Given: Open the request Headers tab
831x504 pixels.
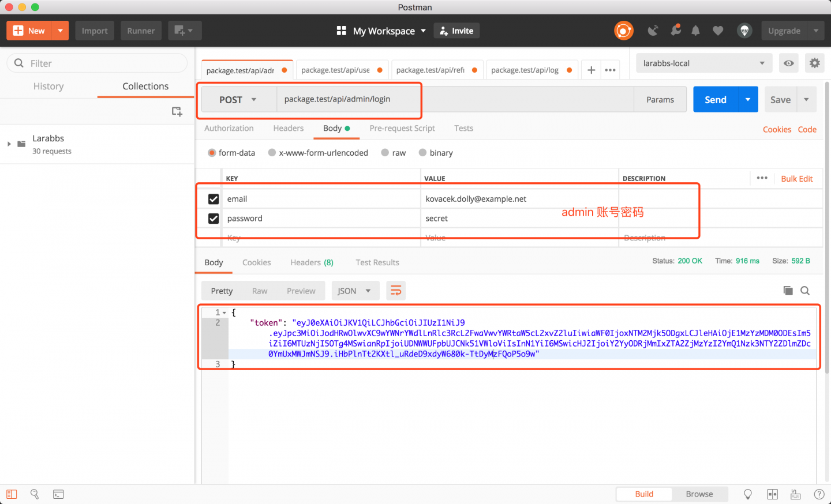Looking at the screenshot, I should pyautogui.click(x=289, y=129).
